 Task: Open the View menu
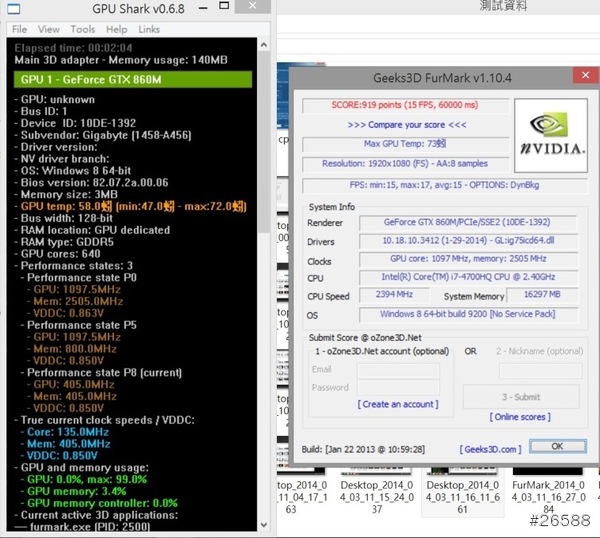(x=48, y=29)
